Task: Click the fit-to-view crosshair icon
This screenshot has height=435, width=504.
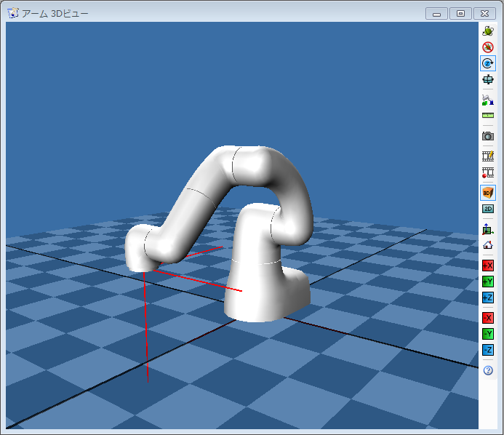Action: pyautogui.click(x=488, y=80)
